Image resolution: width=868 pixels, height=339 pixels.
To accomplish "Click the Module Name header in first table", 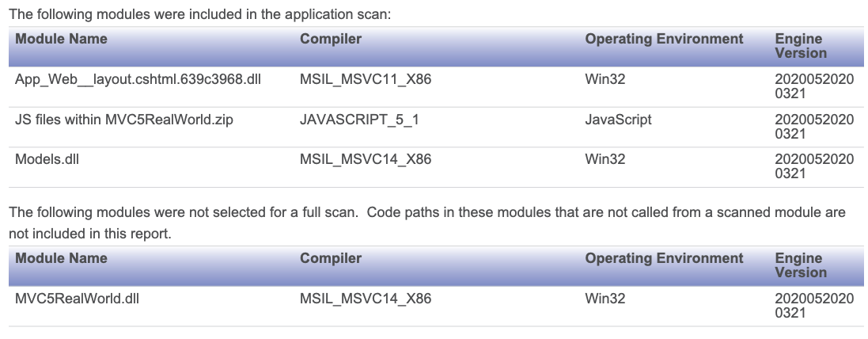I will tap(61, 39).
